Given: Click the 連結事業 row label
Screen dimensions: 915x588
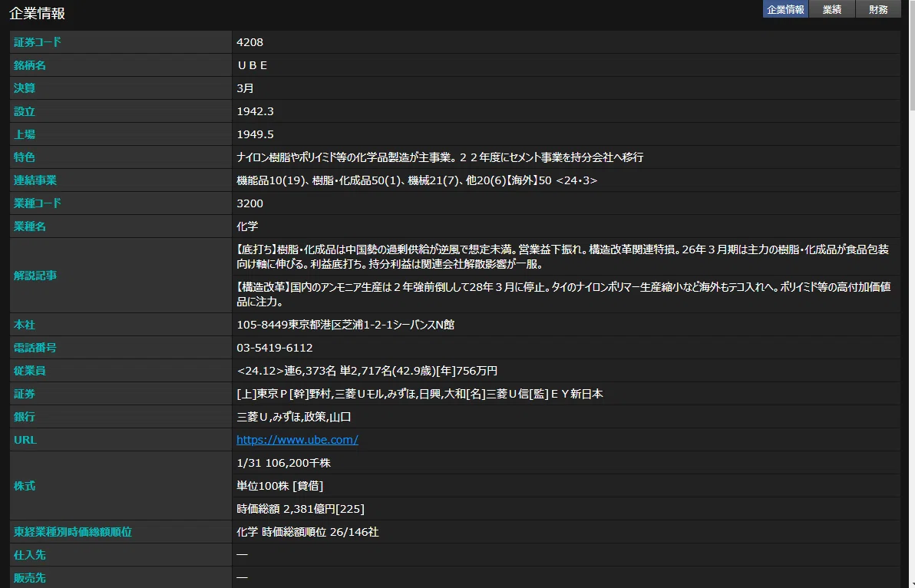Looking at the screenshot, I should 35,180.
